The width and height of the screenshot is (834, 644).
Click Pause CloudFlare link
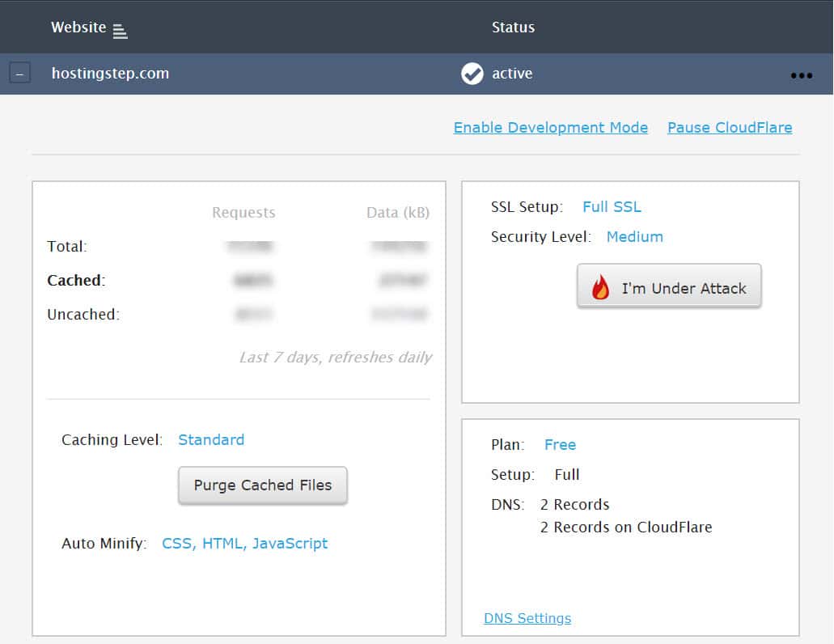click(x=730, y=128)
